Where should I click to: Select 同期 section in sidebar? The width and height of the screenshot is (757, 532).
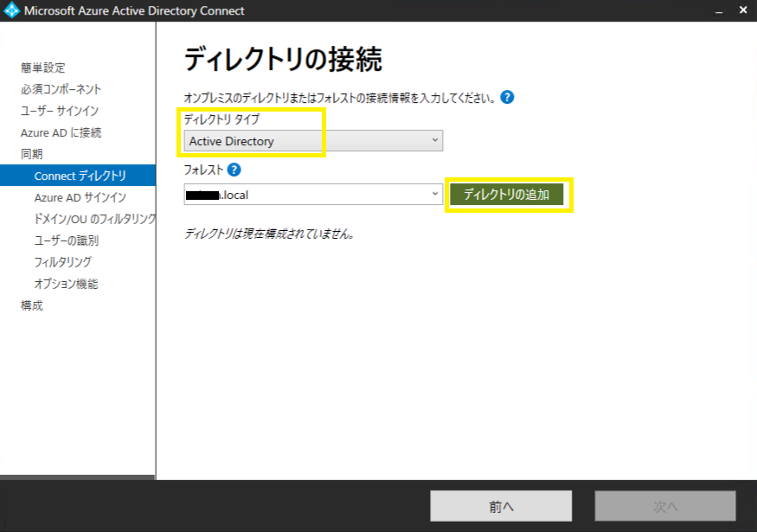[32, 154]
